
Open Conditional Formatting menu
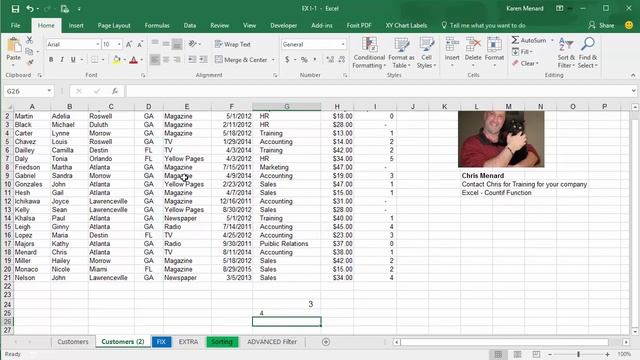pos(369,53)
